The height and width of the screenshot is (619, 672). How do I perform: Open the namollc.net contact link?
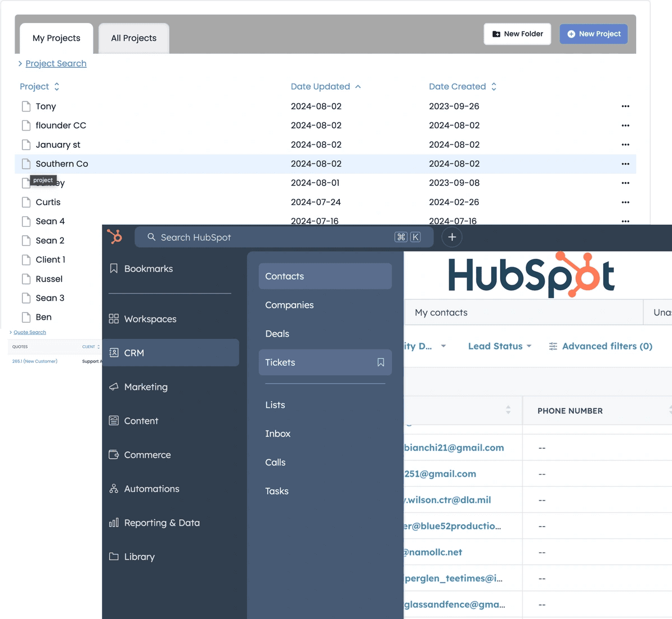tap(433, 552)
